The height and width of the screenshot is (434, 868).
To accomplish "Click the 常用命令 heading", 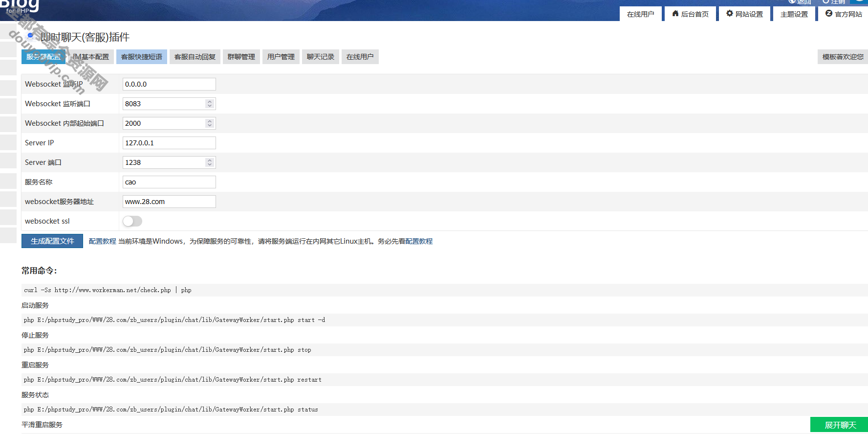I will point(39,271).
